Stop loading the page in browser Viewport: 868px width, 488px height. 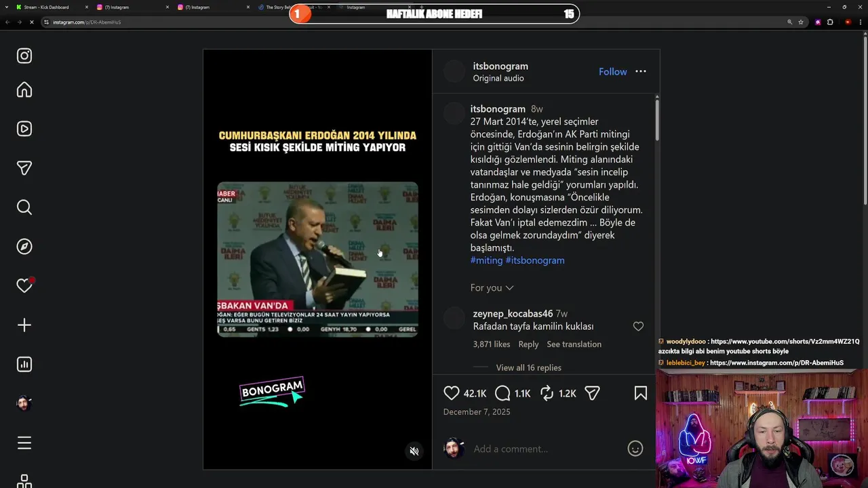click(x=31, y=22)
